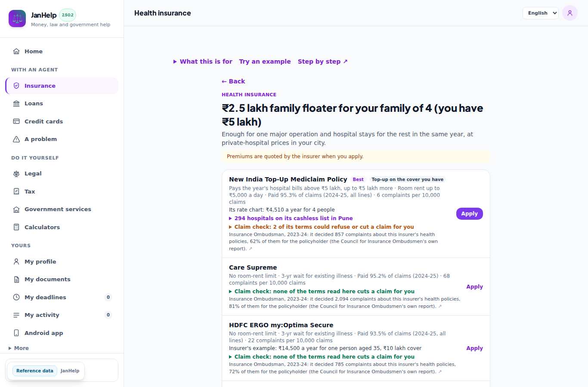This screenshot has width=588, height=387.
Task: Apply for the Care Supreme policy
Action: tap(475, 287)
